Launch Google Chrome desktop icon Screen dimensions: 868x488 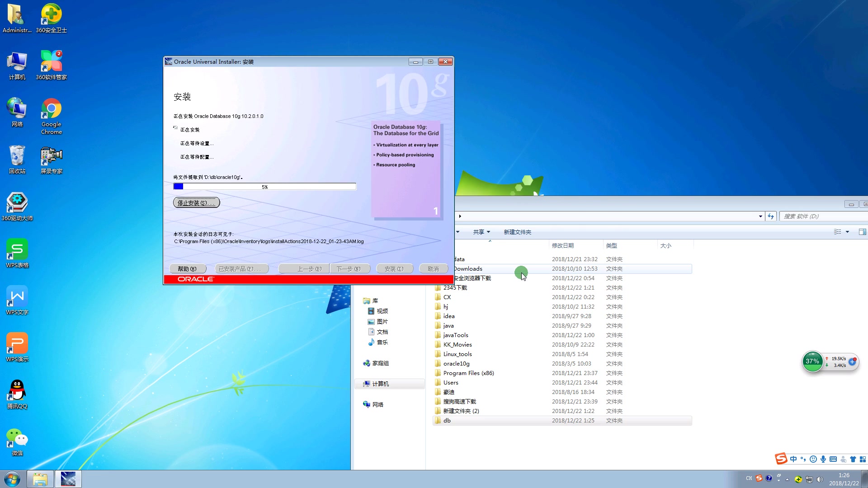[x=51, y=116]
